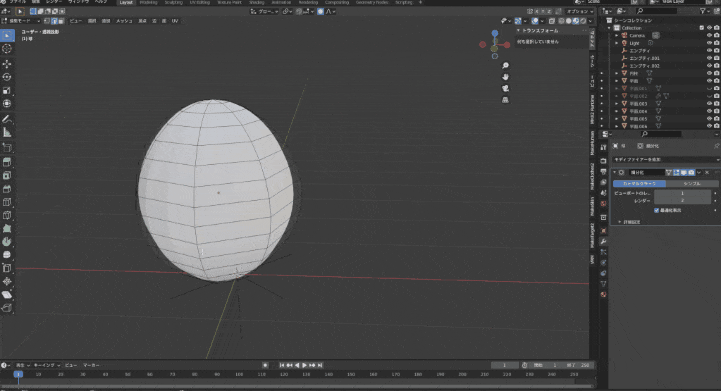Open the Output properties tab icon
This screenshot has width=721, height=391.
tap(603, 171)
